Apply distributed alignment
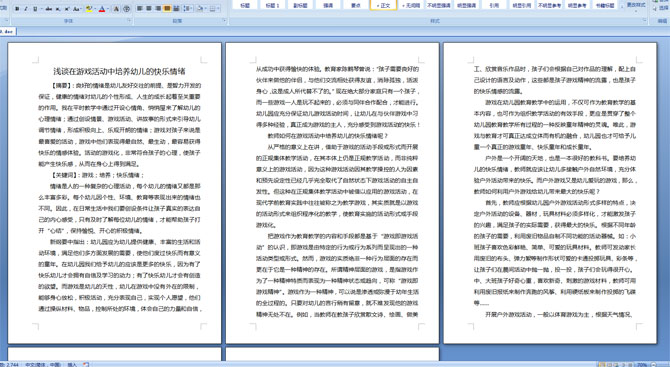 tap(176, 8)
